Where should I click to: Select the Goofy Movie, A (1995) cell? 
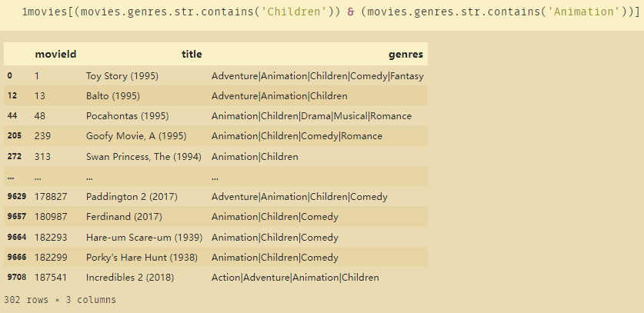(x=136, y=136)
